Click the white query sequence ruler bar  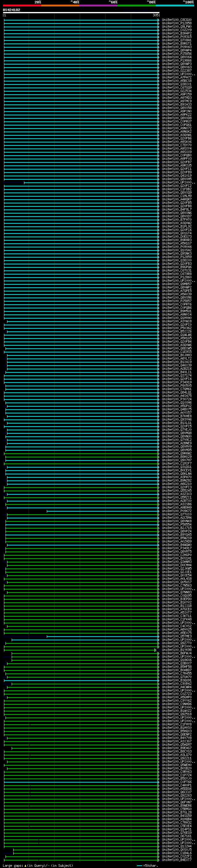click(81, 13)
